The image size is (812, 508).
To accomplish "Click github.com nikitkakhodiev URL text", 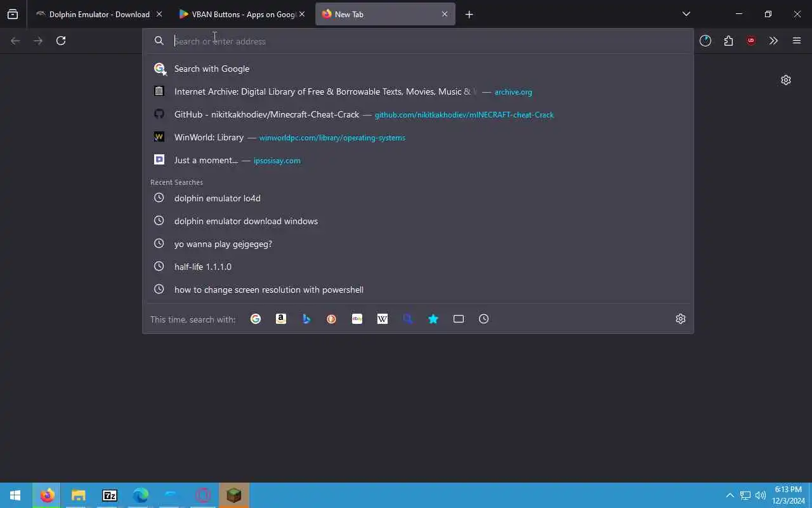I will 464,115.
